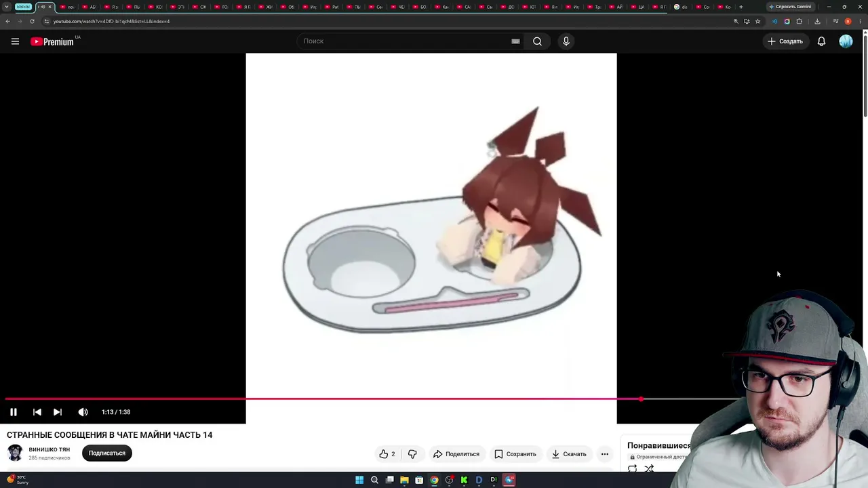Toggle playlist shuffle

point(649,468)
